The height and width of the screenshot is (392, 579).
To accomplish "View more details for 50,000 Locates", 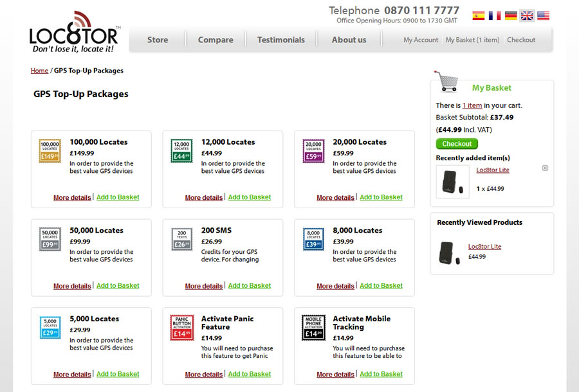I will click(72, 286).
